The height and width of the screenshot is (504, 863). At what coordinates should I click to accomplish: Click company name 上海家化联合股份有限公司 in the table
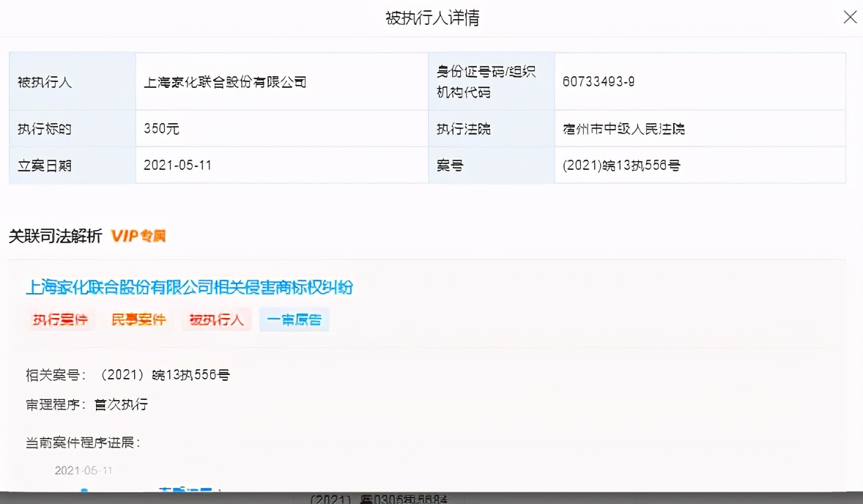225,82
